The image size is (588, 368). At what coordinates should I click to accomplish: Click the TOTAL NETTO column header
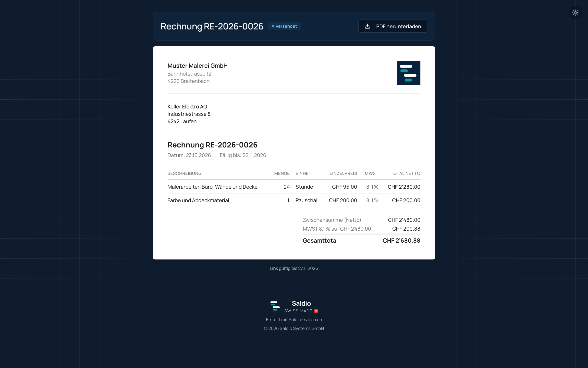point(405,173)
